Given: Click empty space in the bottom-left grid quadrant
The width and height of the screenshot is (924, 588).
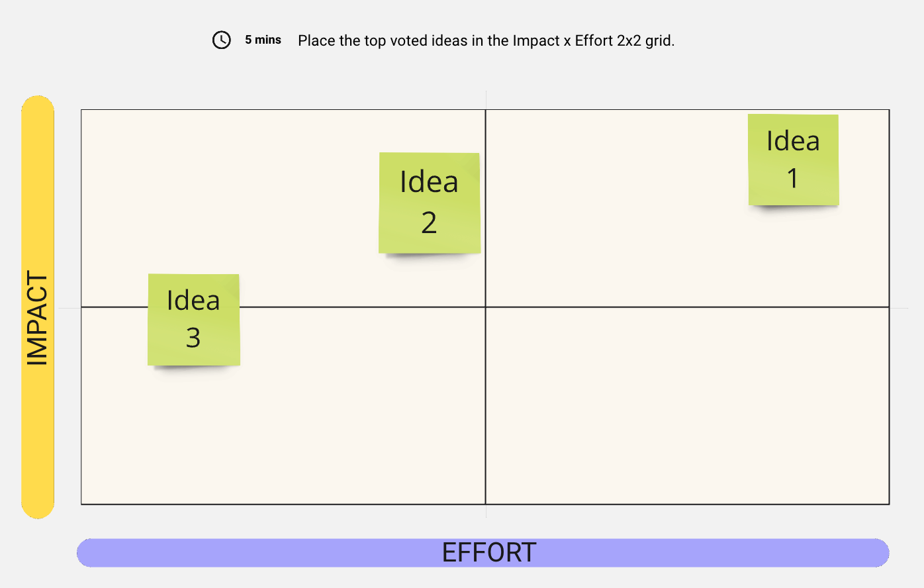Looking at the screenshot, I should tap(283, 424).
